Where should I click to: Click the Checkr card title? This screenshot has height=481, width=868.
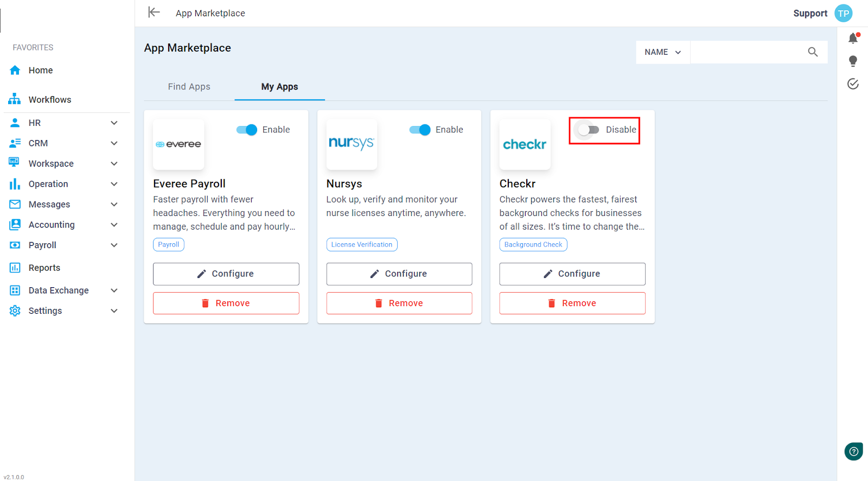tap(518, 184)
